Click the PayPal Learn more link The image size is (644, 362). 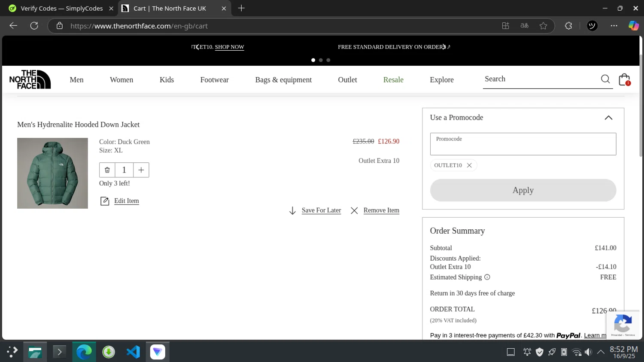[595, 335]
